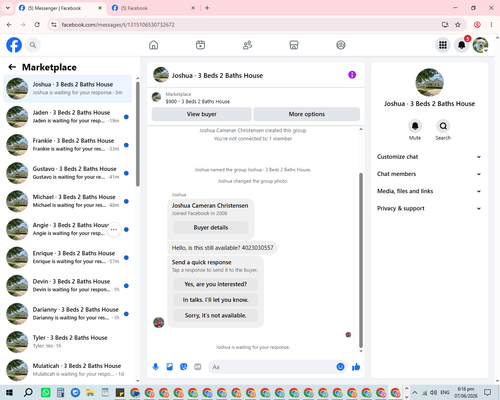Send quick reply 'In talks. I'll let you know.'
The width and height of the screenshot is (500, 400).
[x=216, y=300]
